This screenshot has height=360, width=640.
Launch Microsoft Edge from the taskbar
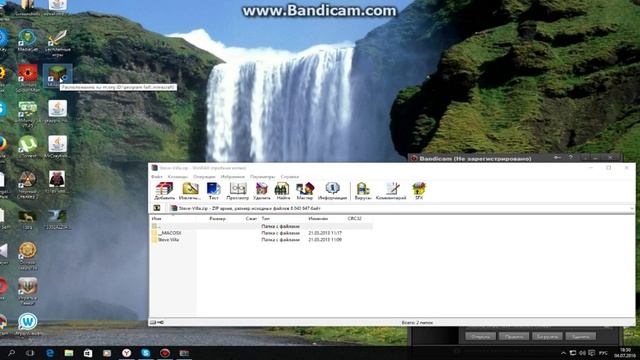(50, 353)
